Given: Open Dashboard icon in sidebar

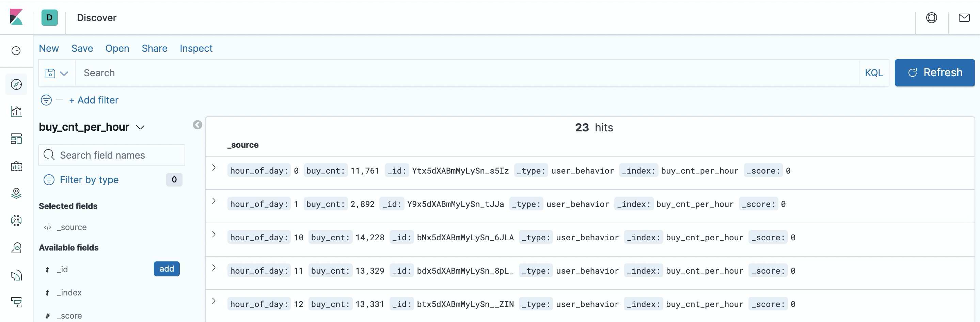Looking at the screenshot, I should (x=16, y=139).
